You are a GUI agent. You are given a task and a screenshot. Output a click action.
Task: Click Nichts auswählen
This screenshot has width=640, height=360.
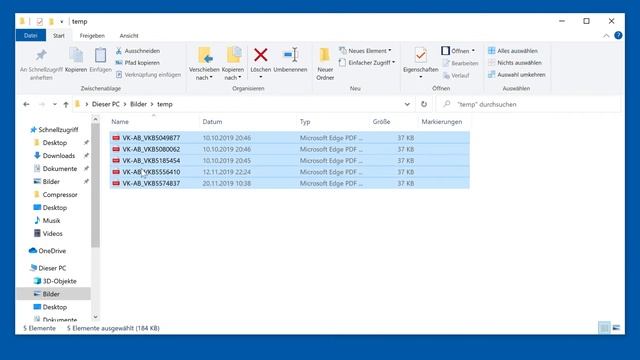click(515, 62)
